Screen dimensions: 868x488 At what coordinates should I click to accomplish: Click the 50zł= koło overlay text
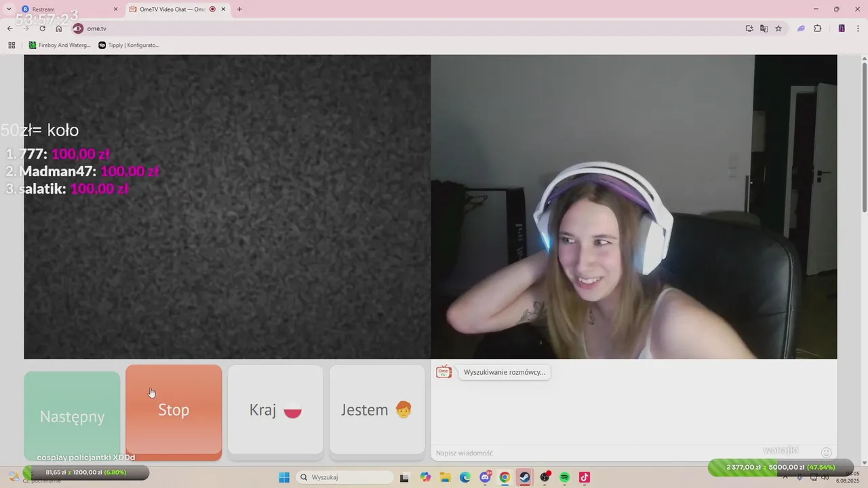(40, 130)
